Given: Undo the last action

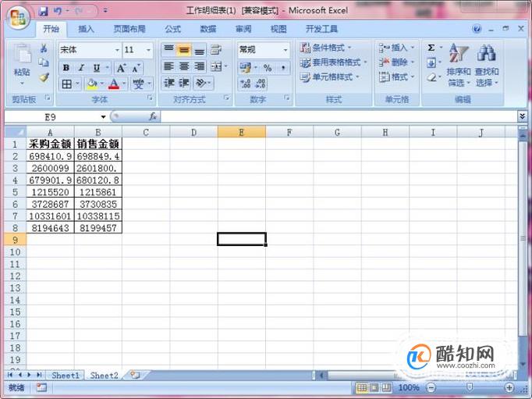Looking at the screenshot, I should coord(58,11).
